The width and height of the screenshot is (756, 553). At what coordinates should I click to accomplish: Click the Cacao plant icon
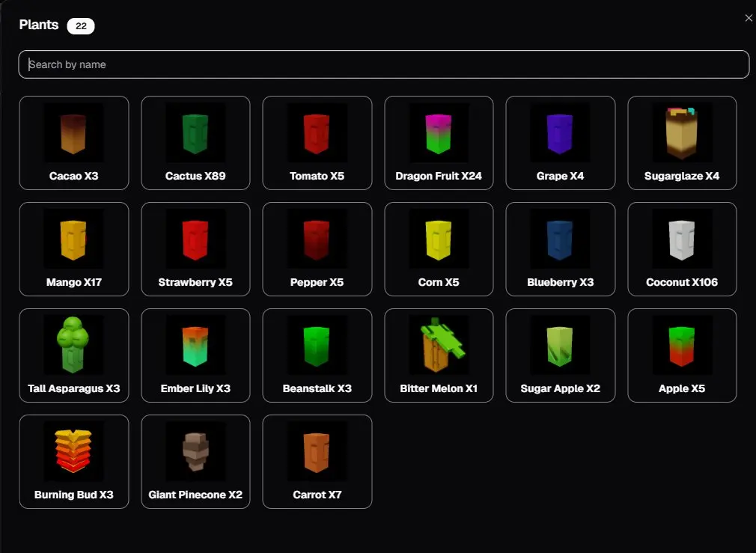[73, 132]
